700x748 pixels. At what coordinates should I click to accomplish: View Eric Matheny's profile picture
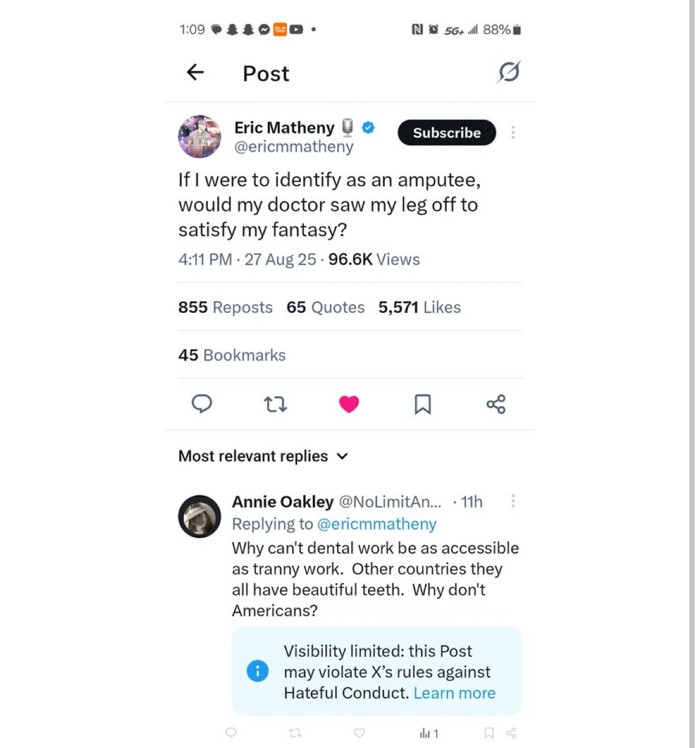pos(199,137)
